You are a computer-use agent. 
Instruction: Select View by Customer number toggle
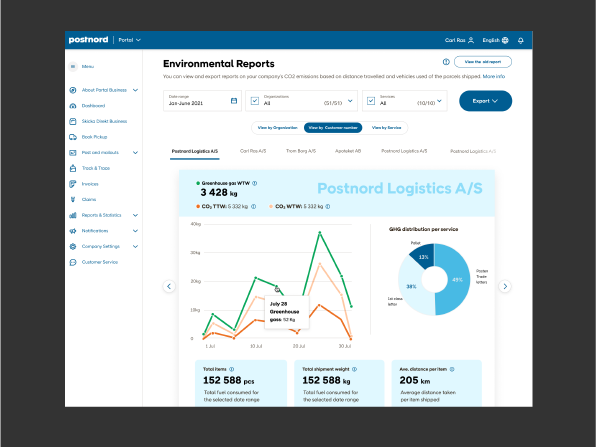[x=333, y=128]
